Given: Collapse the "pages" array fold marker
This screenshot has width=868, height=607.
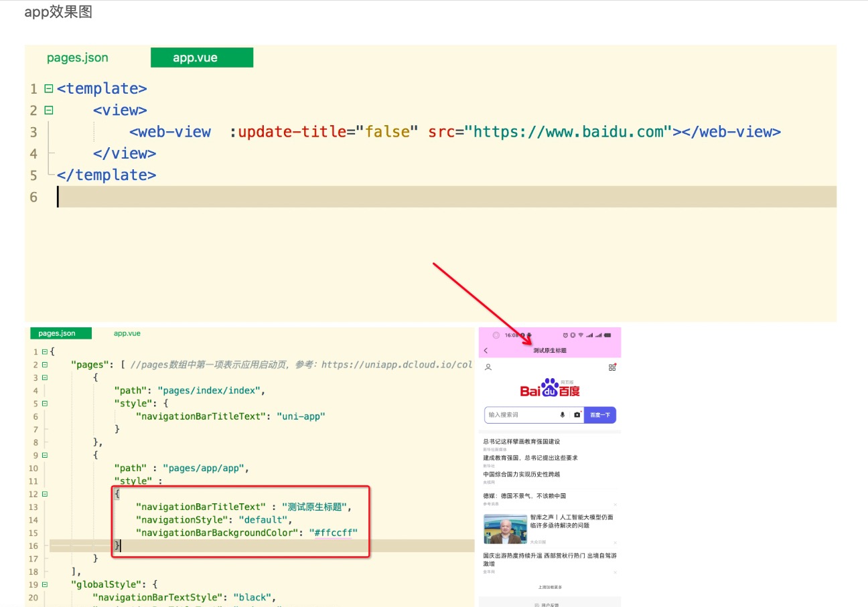Looking at the screenshot, I should [x=45, y=365].
